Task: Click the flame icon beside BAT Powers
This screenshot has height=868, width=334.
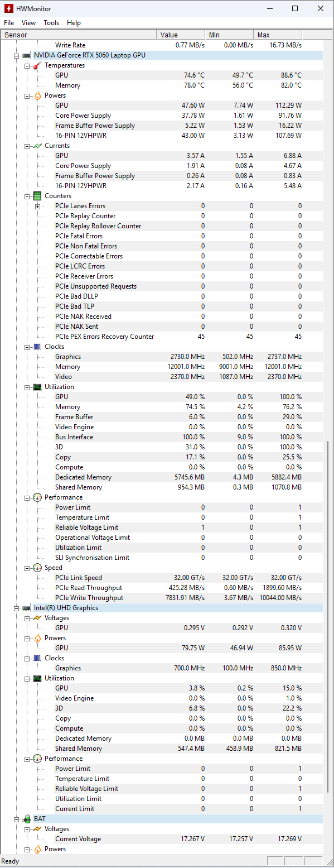Action: [x=37, y=849]
